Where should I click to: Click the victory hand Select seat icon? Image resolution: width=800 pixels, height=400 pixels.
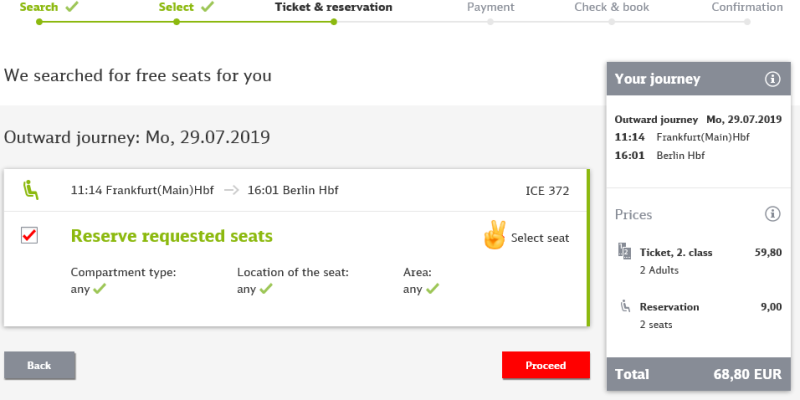coord(494,235)
